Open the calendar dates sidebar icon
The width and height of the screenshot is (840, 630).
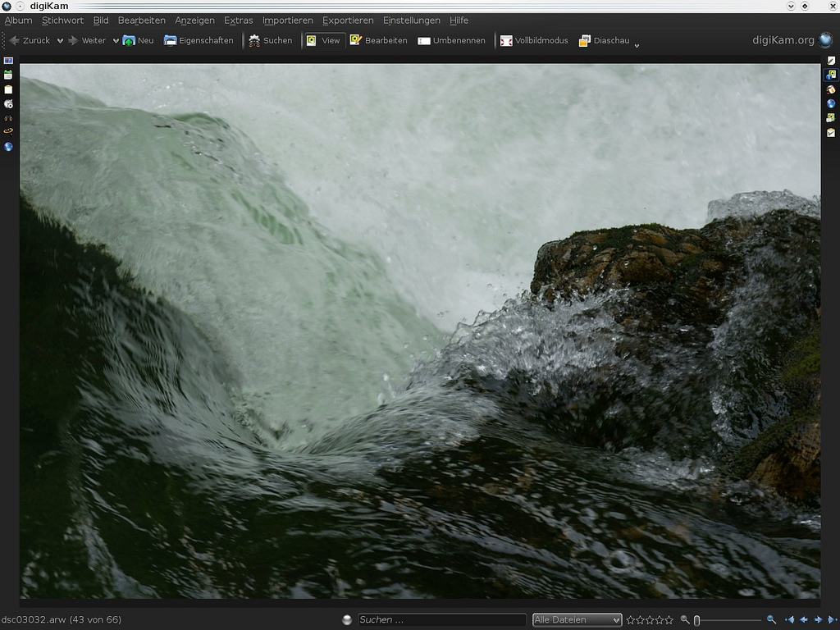(8, 75)
